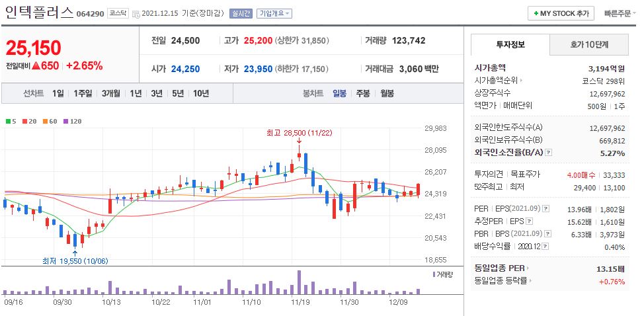Select the 1일 line chart period

pos(58,94)
